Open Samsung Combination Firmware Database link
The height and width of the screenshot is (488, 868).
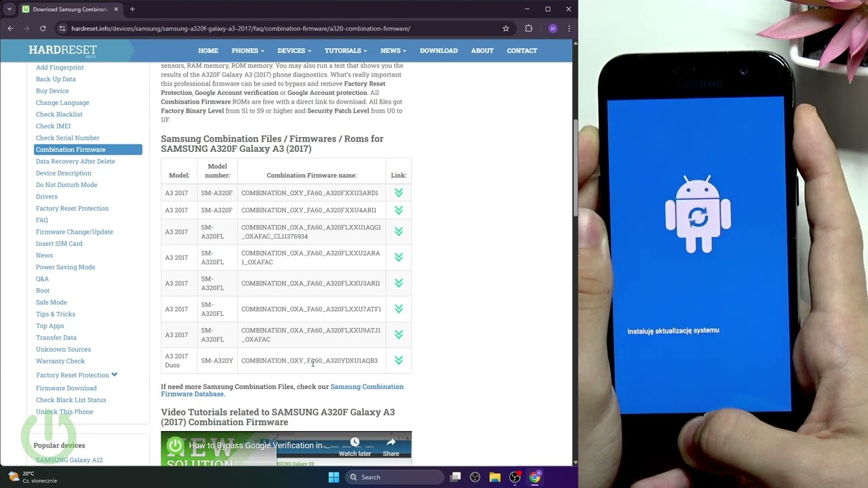coord(282,390)
